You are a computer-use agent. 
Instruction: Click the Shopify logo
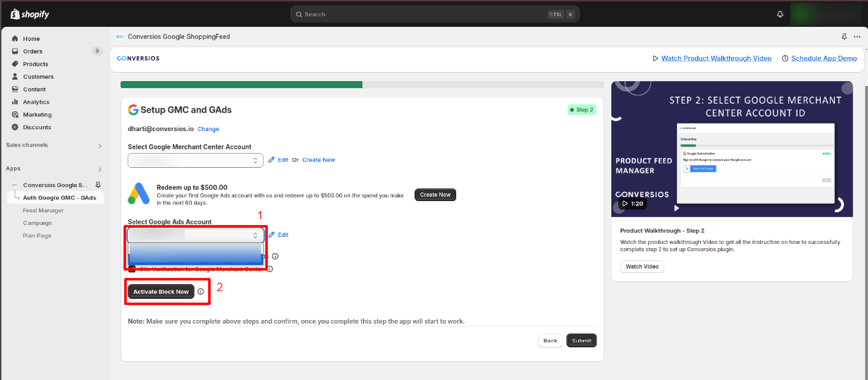(30, 14)
